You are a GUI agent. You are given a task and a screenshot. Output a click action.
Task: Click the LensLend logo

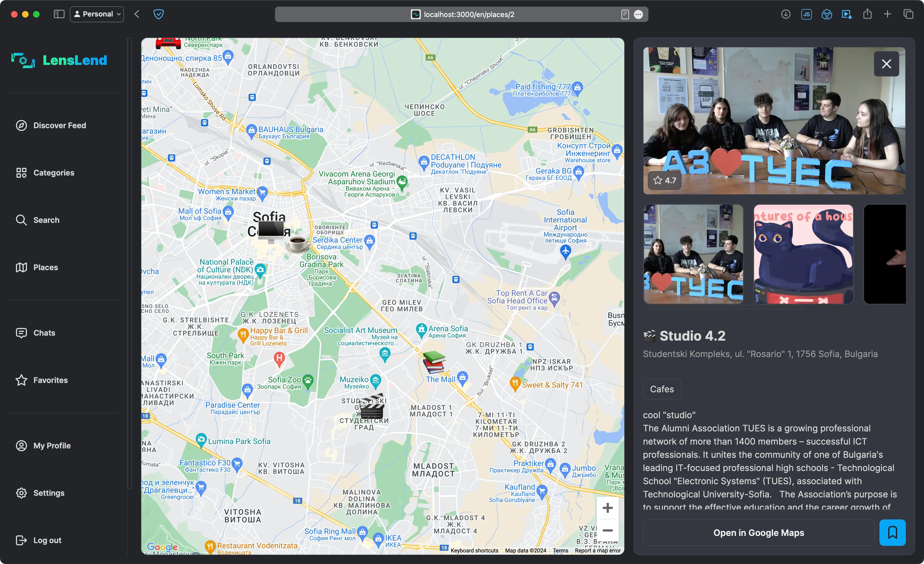(59, 60)
